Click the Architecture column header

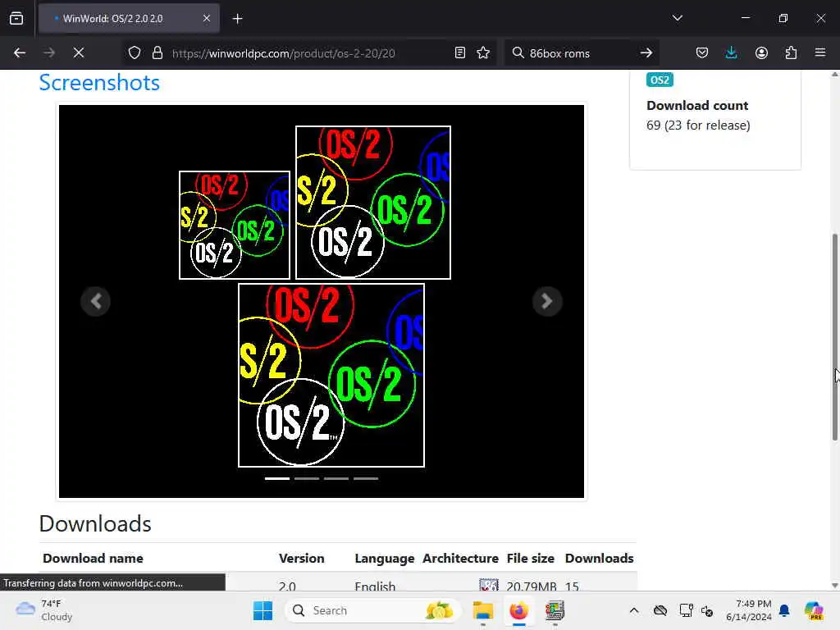pos(460,558)
